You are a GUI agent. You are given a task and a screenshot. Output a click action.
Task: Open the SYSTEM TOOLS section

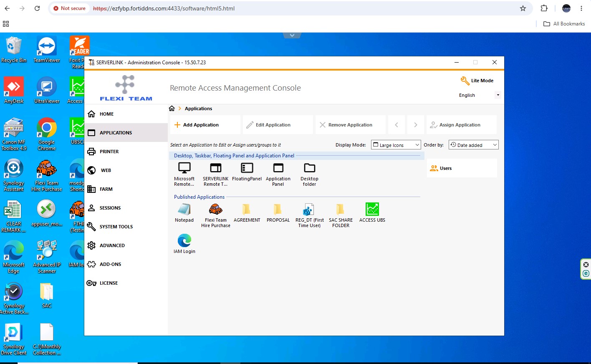pyautogui.click(x=126, y=227)
